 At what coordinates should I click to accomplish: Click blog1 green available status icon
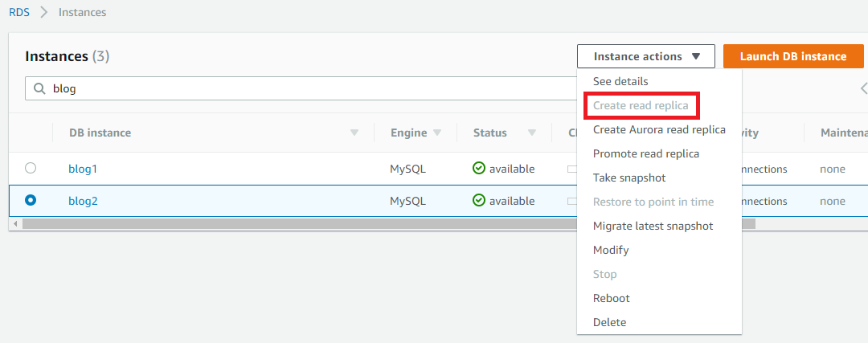(x=479, y=169)
